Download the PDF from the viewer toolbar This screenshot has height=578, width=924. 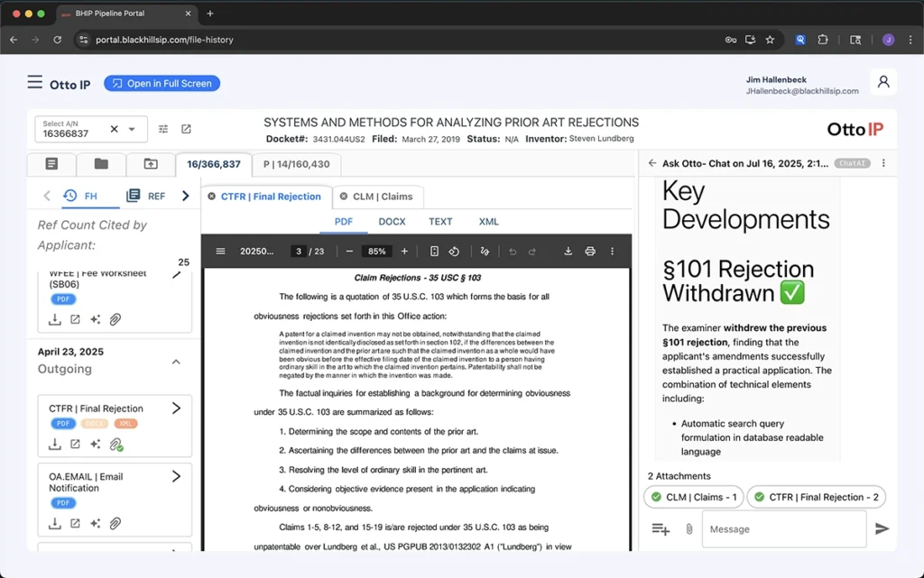568,252
